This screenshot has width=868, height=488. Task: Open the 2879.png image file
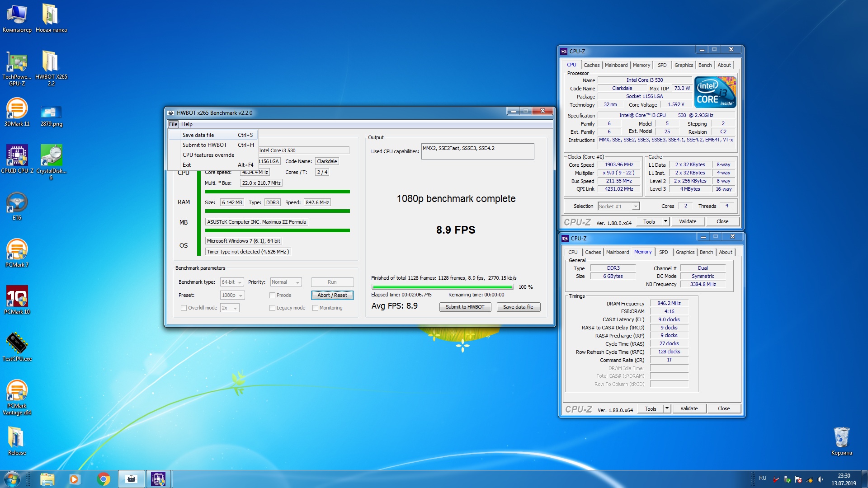[51, 115]
